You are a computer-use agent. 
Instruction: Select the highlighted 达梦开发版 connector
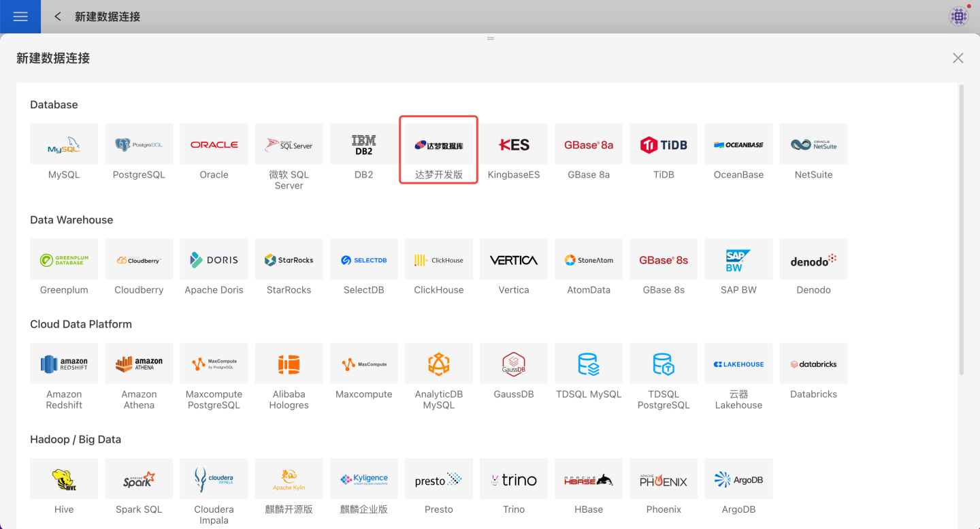[x=439, y=145]
